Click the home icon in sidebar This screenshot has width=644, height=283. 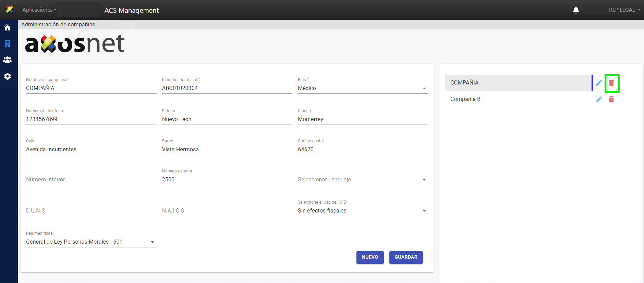pyautogui.click(x=7, y=27)
